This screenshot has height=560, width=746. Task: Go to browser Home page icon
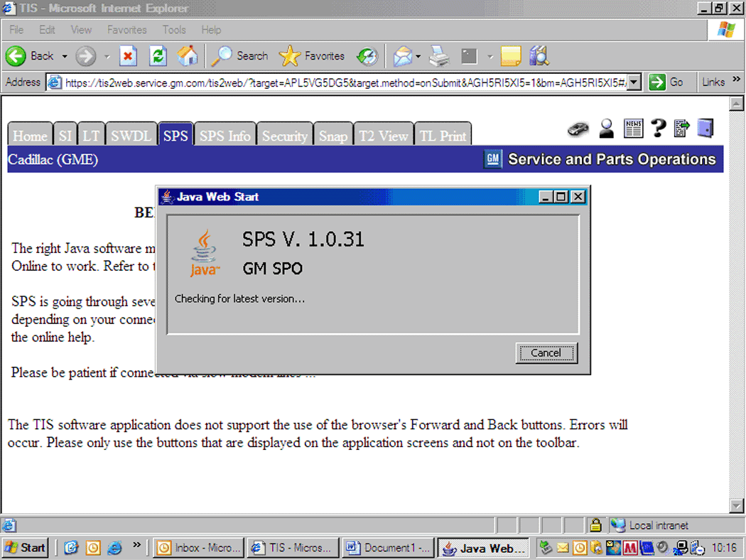pyautogui.click(x=188, y=56)
